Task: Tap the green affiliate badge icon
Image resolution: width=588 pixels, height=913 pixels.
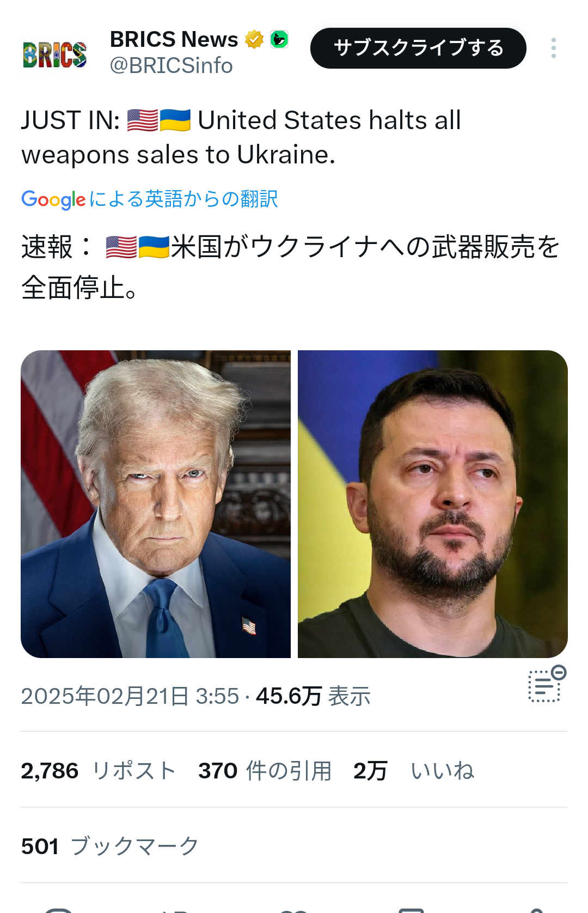Action: (279, 39)
